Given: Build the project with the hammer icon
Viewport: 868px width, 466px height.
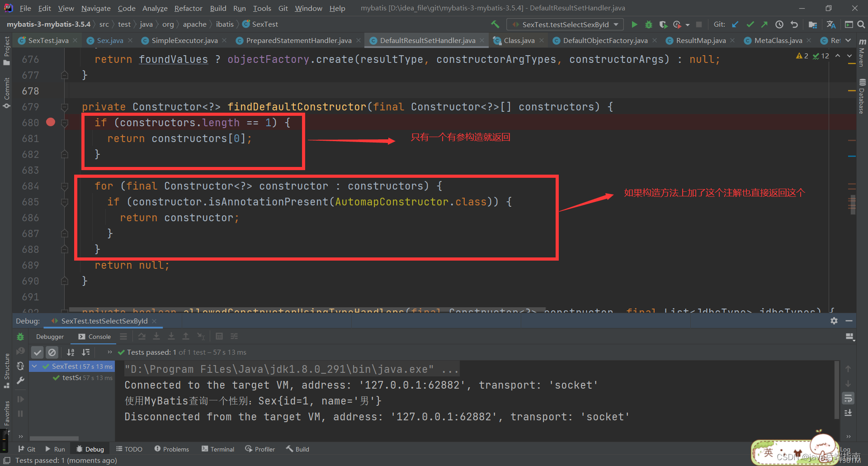Looking at the screenshot, I should 495,24.
